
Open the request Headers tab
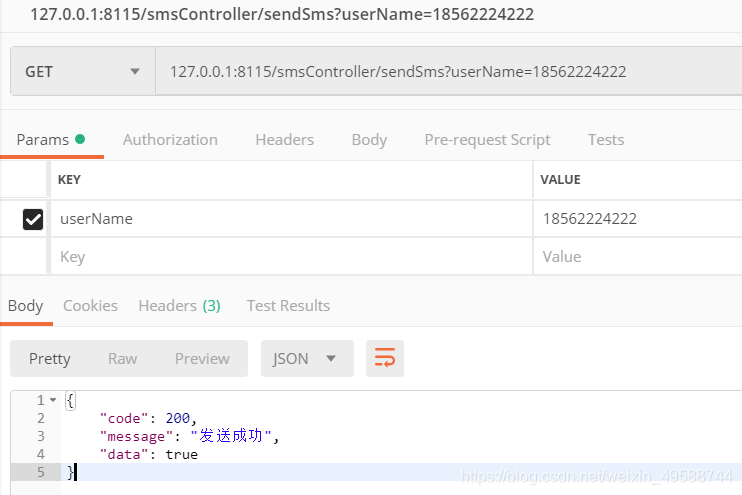[x=284, y=140]
